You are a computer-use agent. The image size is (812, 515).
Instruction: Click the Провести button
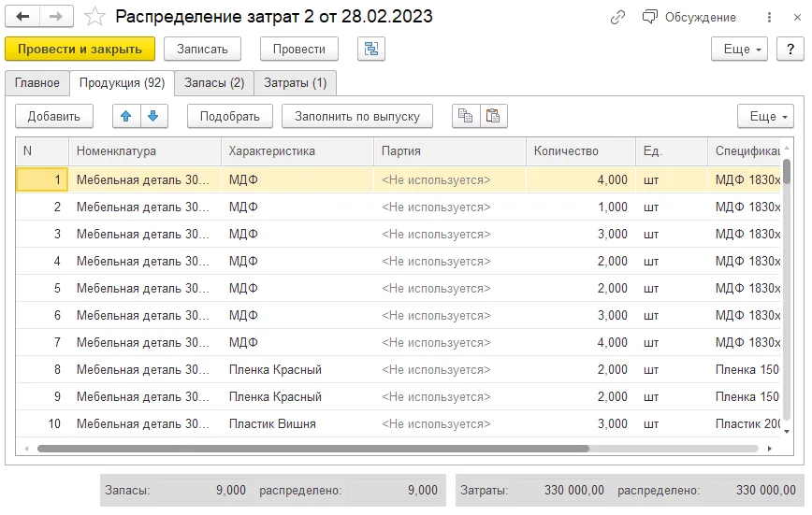[299, 50]
